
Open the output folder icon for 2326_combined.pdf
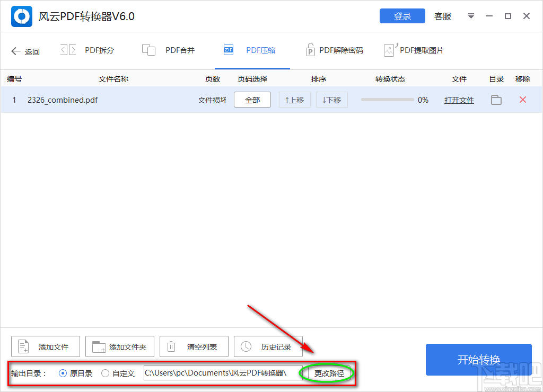click(x=496, y=100)
